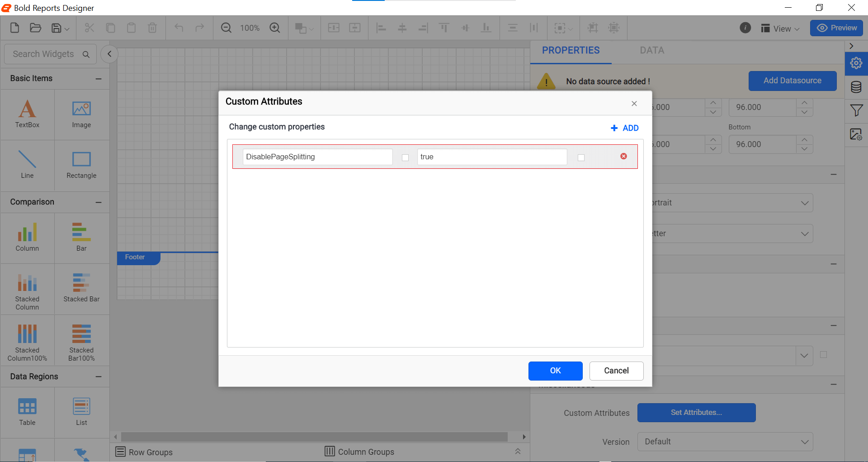Screen dimensions: 868x462
Task: Click the OK button in Custom Attributes dialog
Action: pos(555,371)
